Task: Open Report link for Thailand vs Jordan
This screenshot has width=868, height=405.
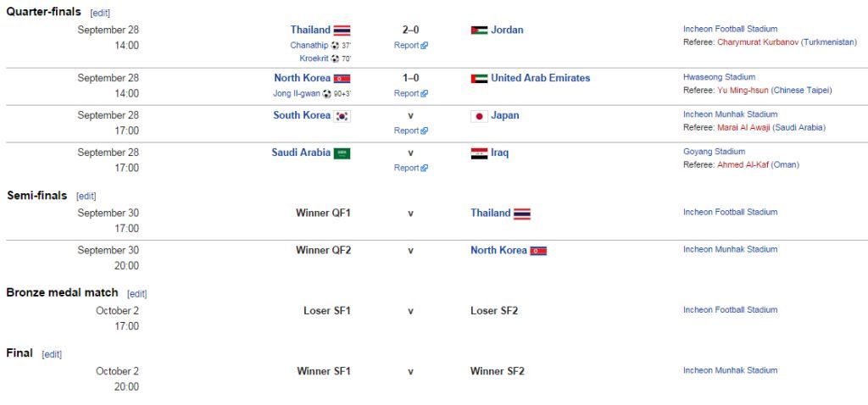Action: click(410, 46)
